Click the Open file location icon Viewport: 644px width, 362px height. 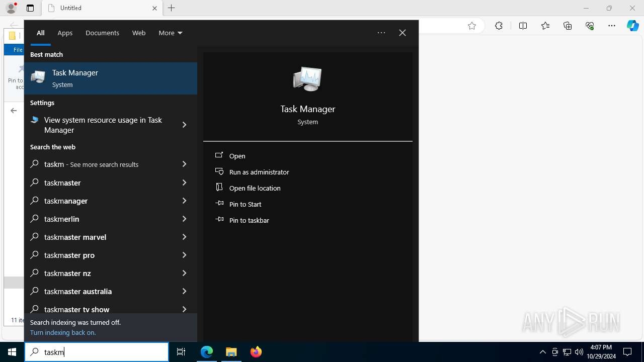tap(219, 188)
